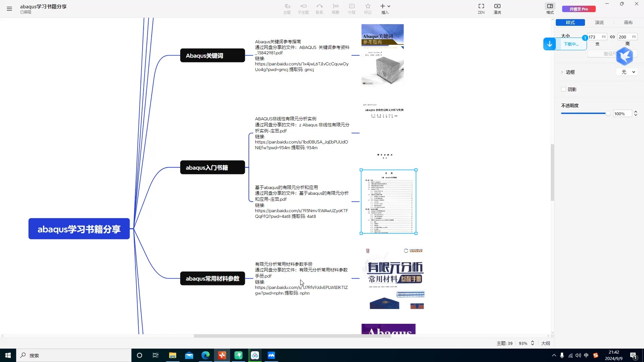Open the Windows Start menu
644x362 pixels.
click(8, 355)
